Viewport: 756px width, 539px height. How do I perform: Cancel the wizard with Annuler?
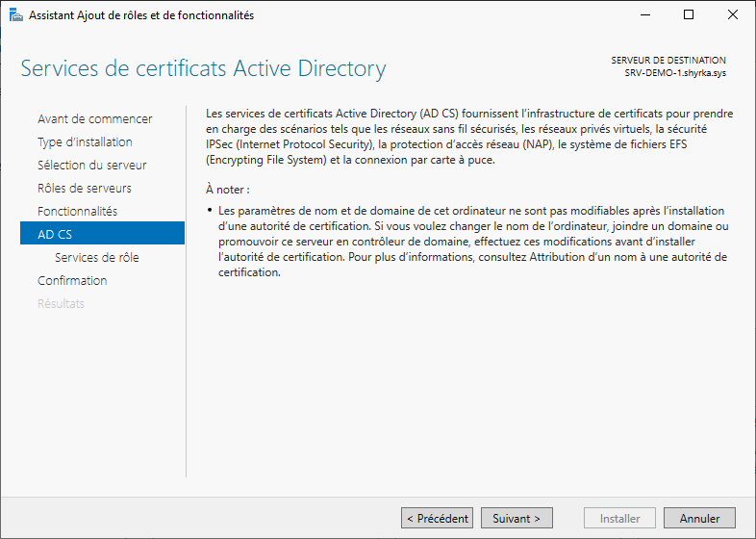click(699, 518)
